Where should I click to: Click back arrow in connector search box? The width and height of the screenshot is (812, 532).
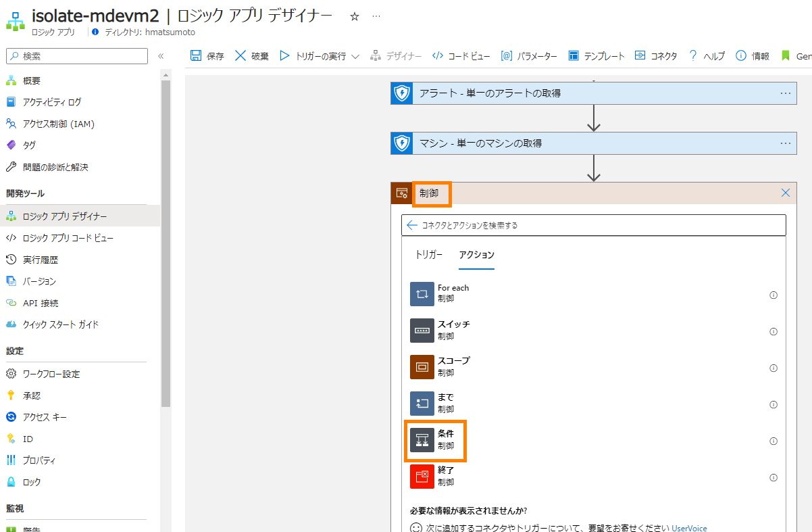click(x=412, y=225)
